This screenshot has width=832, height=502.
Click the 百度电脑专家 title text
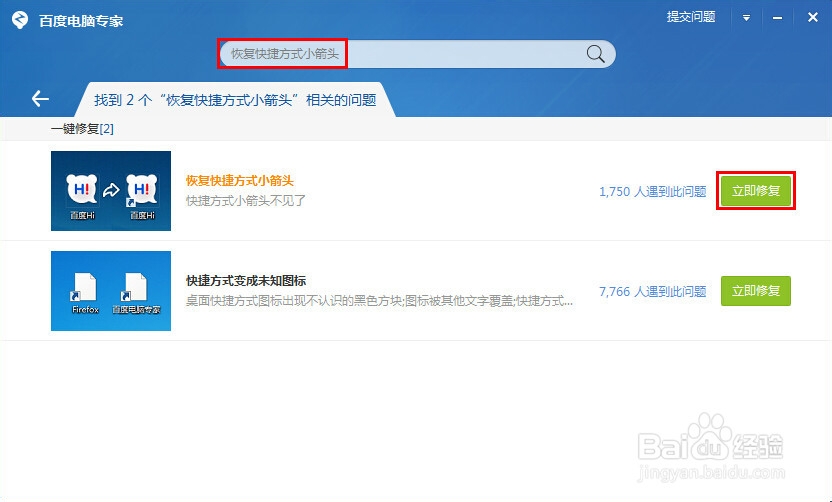coord(81,21)
